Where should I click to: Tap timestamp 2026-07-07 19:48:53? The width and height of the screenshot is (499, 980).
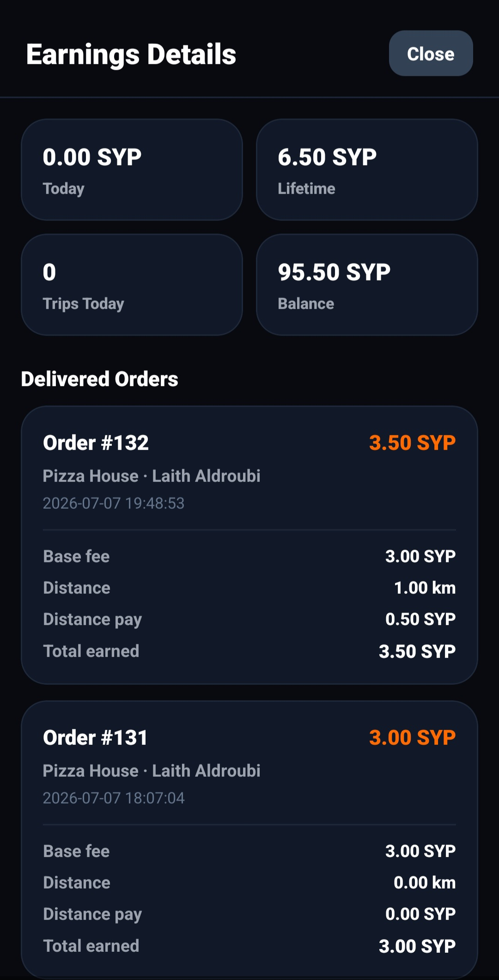tap(114, 503)
